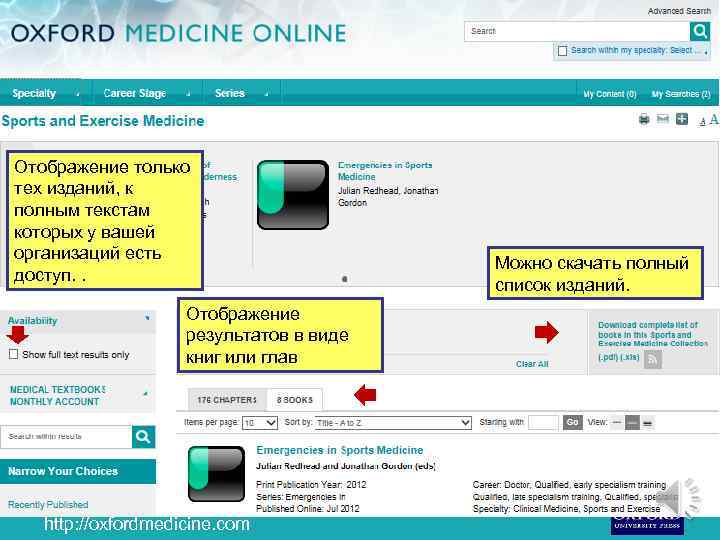The width and height of the screenshot is (720, 540).
Task: Open the Advanced Search link
Action: [679, 11]
